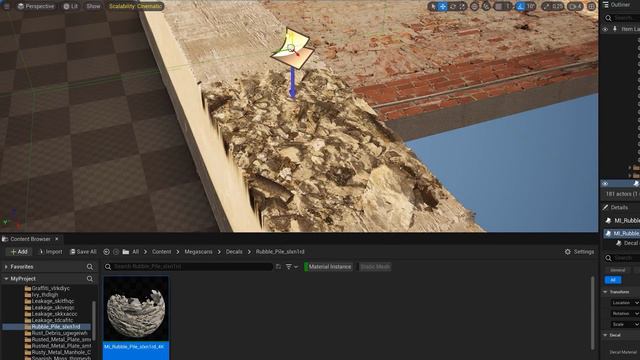Open the Lit view mode menu
The image size is (640, 360).
pyautogui.click(x=71, y=6)
